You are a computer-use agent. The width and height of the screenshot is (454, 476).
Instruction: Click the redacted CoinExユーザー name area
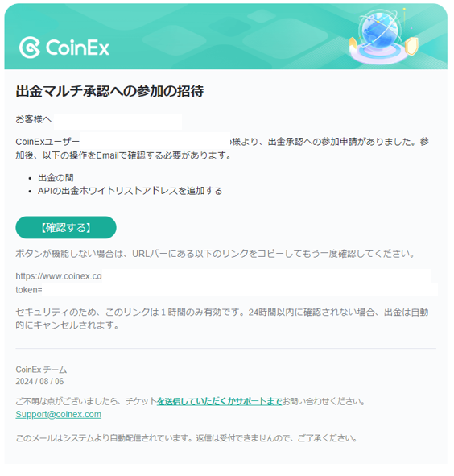coord(155,140)
